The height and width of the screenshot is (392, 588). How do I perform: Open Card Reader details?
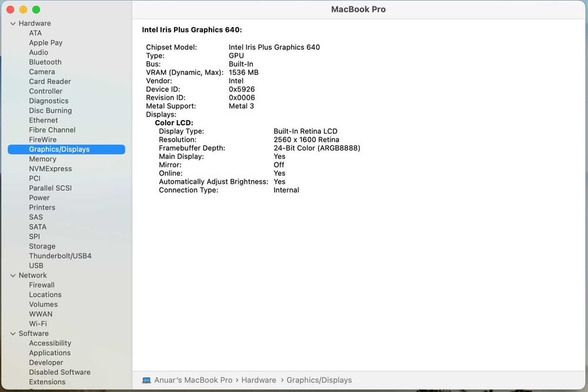tap(50, 81)
